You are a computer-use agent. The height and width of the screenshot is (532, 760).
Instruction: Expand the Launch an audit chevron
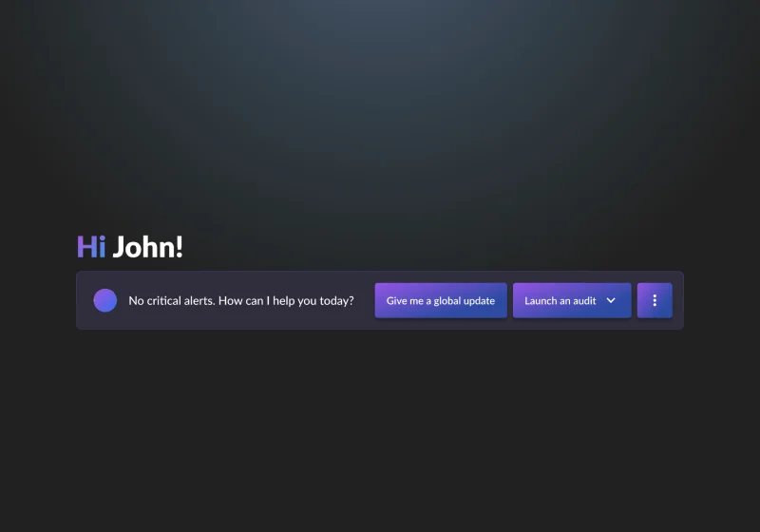611,300
